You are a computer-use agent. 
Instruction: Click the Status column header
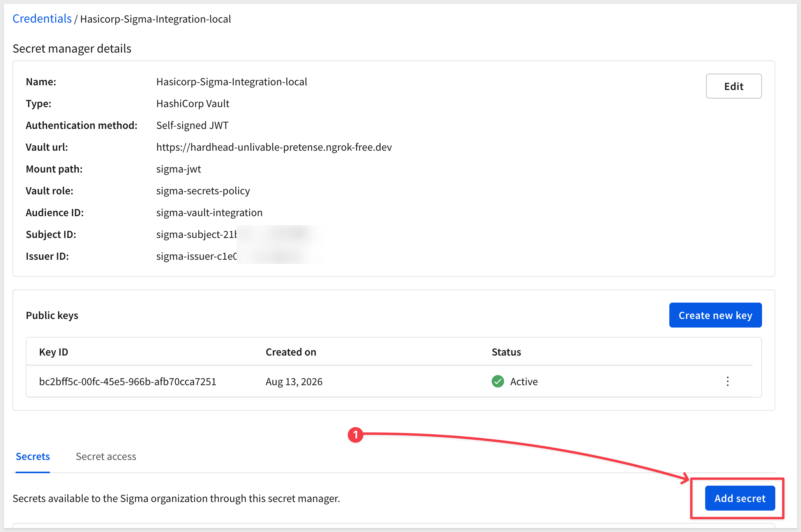[506, 352]
